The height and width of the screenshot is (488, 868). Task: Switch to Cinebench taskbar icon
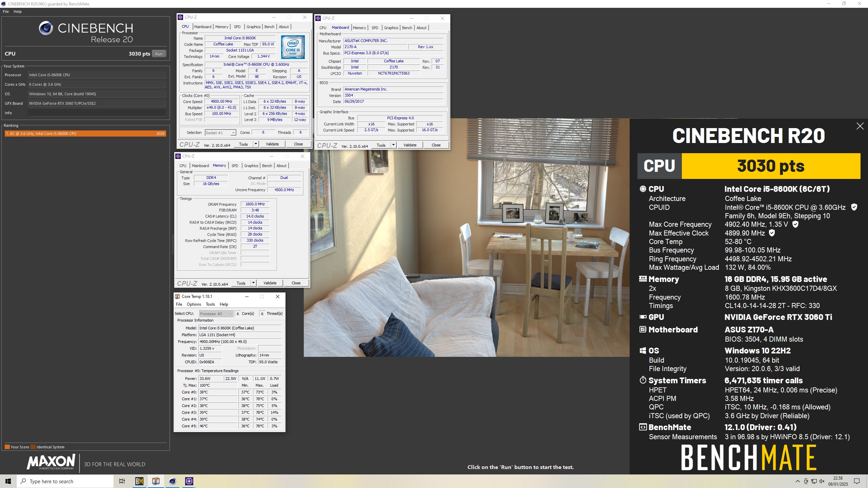pyautogui.click(x=173, y=481)
